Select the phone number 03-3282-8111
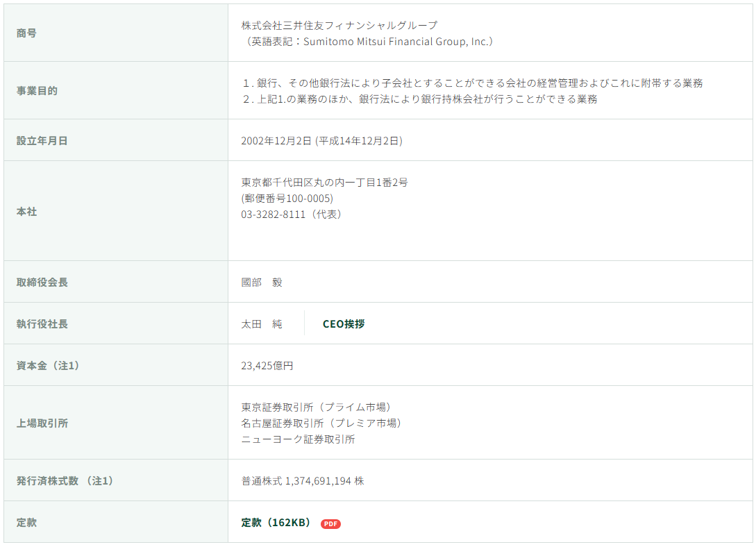The image size is (756, 547). pos(273,214)
